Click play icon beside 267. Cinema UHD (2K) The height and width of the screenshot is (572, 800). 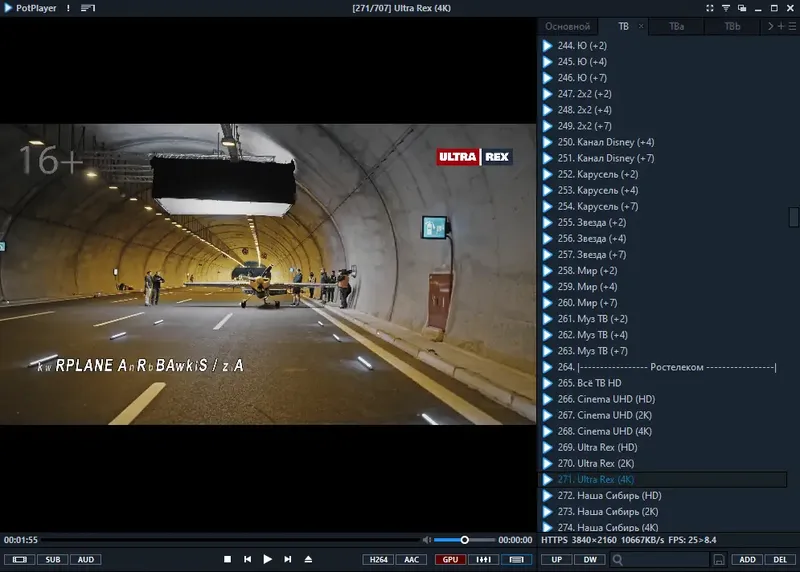[547, 415]
